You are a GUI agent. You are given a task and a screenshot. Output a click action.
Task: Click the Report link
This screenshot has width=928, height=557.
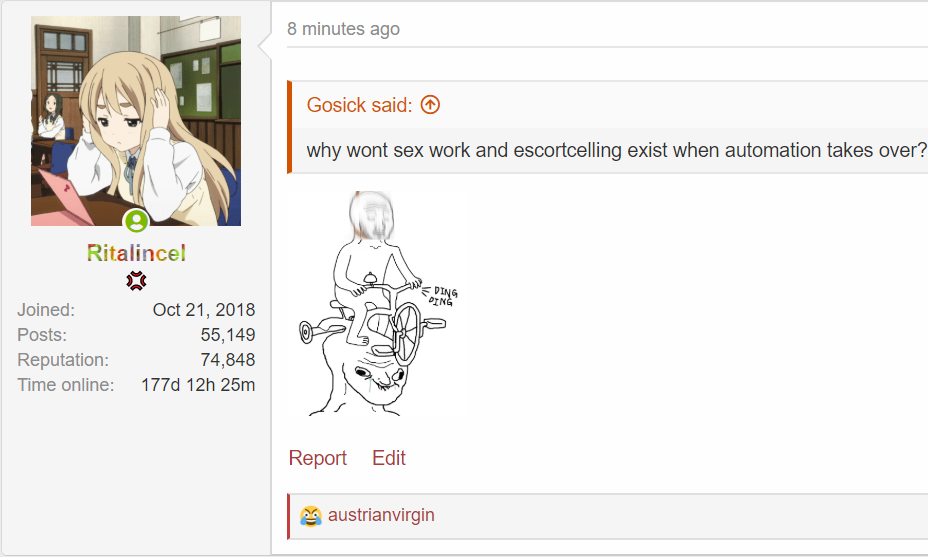[317, 458]
